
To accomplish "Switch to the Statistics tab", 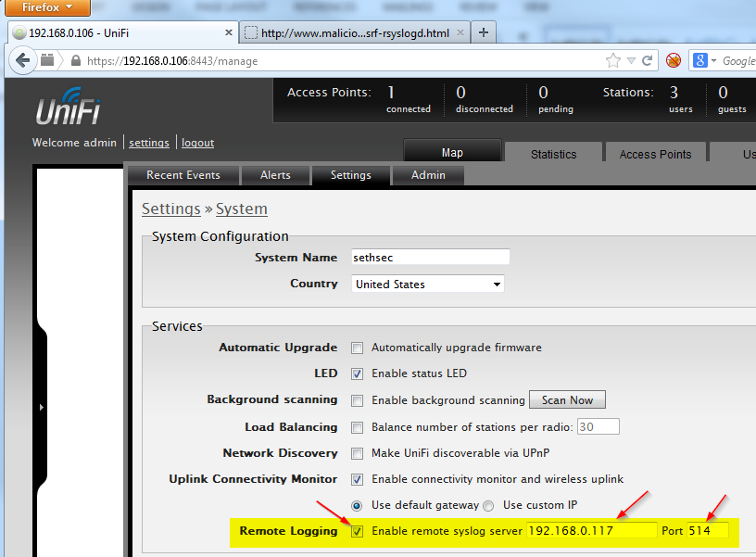I will pos(553,153).
